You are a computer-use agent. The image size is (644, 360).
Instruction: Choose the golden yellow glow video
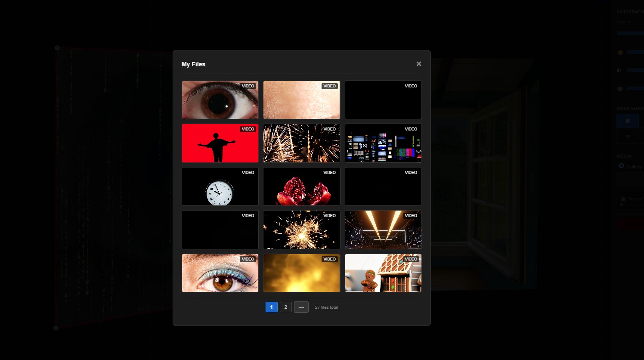pos(301,273)
